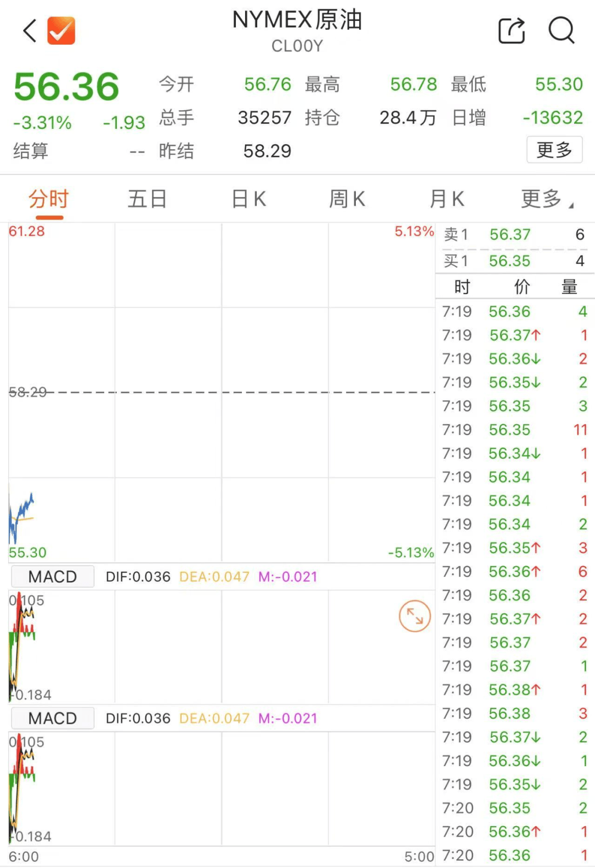Expand the 更多 chart period dropdown
Viewport: 595px width, 868px height.
tap(547, 199)
